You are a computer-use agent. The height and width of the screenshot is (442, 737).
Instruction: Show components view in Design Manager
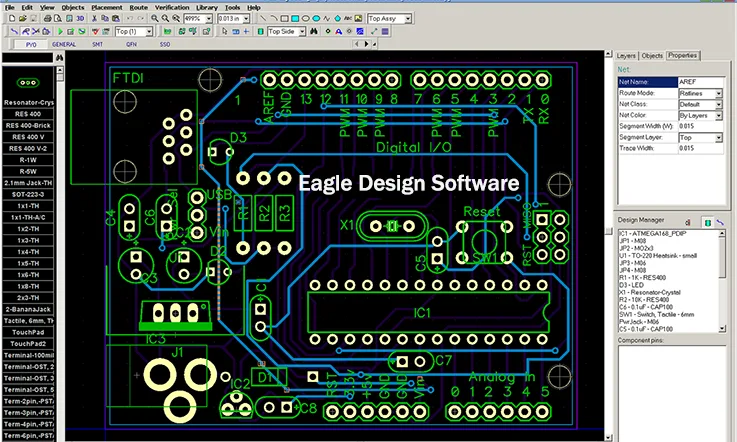coord(707,222)
